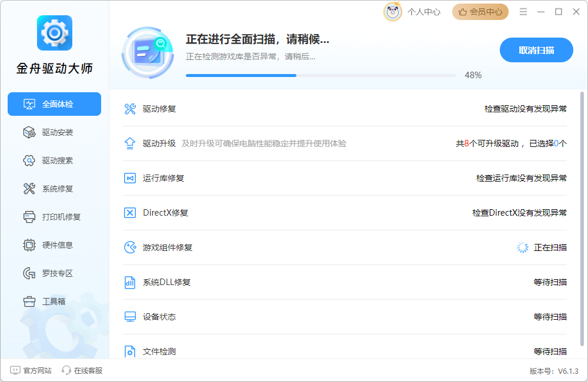Viewport: 588px width, 382px height.
Task: Click the 硬件信息 chip icon
Action: tap(29, 245)
